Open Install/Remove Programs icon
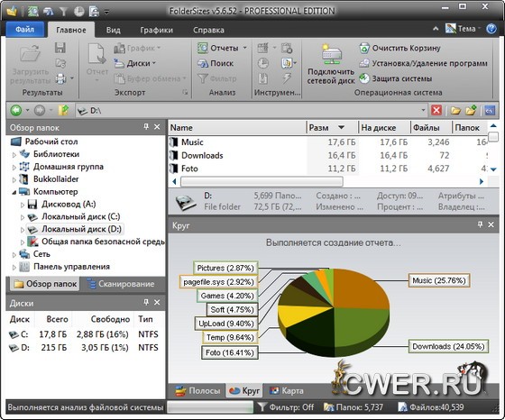 (x=364, y=63)
